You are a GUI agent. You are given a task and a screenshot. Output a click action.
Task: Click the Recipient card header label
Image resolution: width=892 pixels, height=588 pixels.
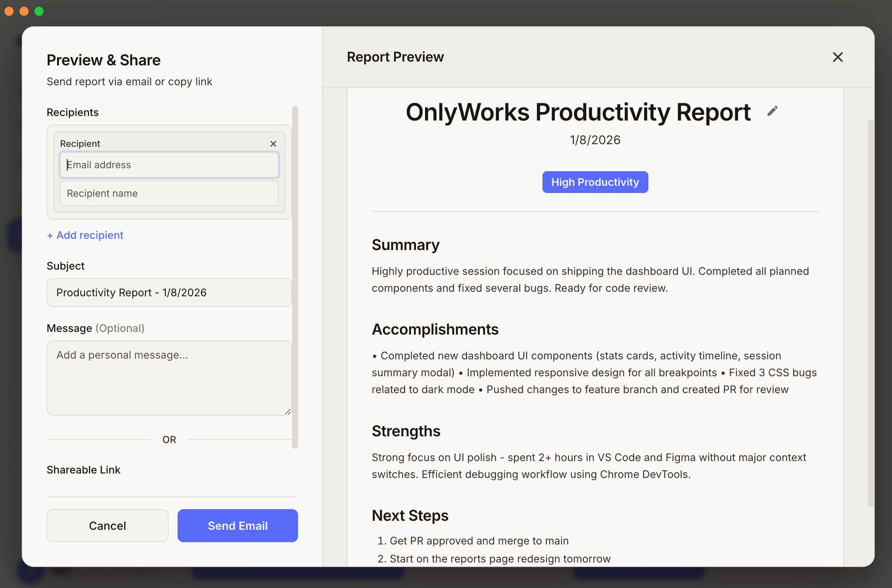(x=80, y=143)
